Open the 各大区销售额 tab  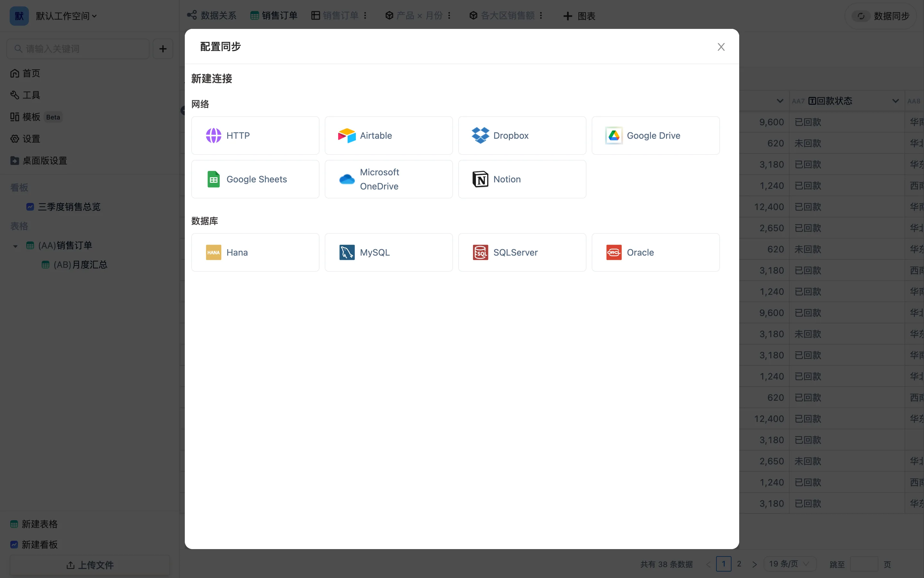point(502,15)
